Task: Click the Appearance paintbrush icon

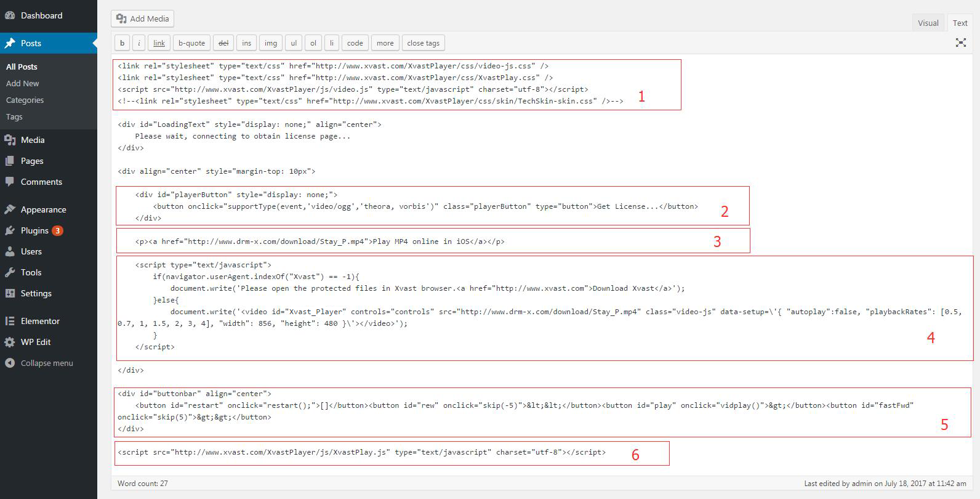Action: [x=10, y=209]
